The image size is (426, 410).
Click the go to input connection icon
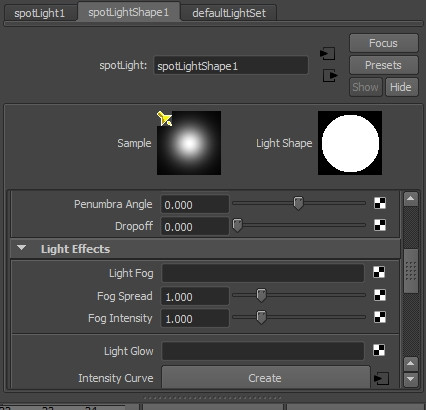327,53
